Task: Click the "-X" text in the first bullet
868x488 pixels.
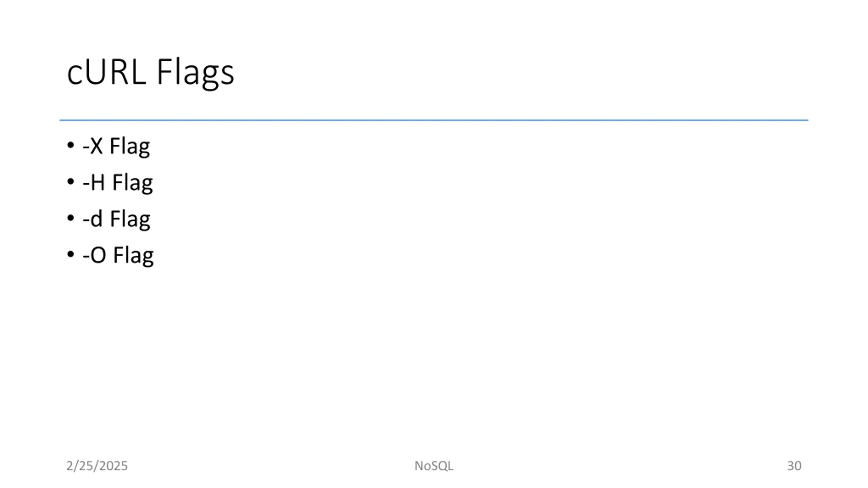Action: (92, 146)
